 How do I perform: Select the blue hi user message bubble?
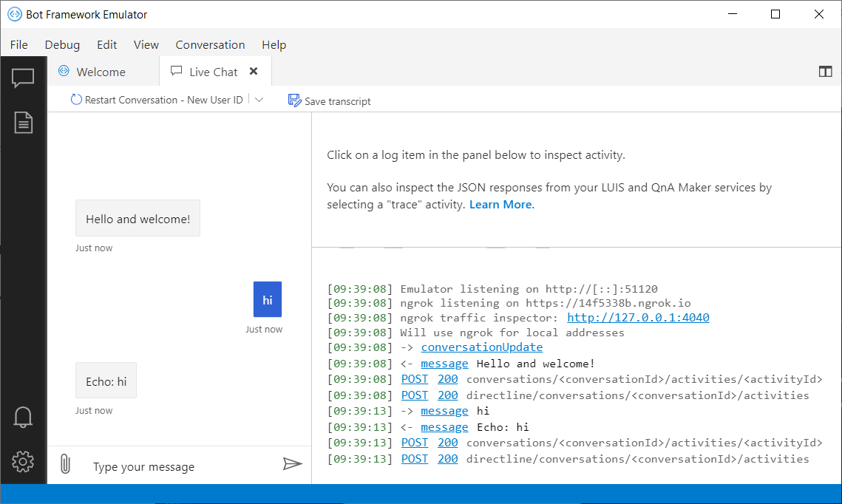pos(268,299)
